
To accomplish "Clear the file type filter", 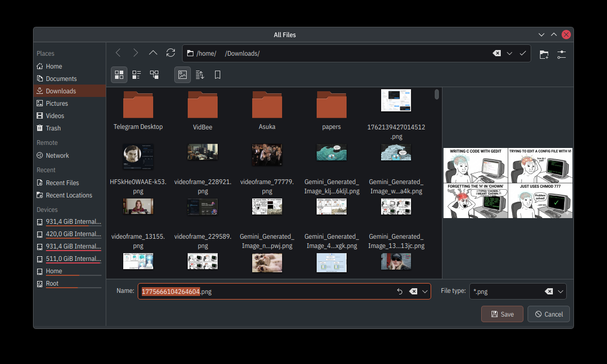I will (x=549, y=291).
